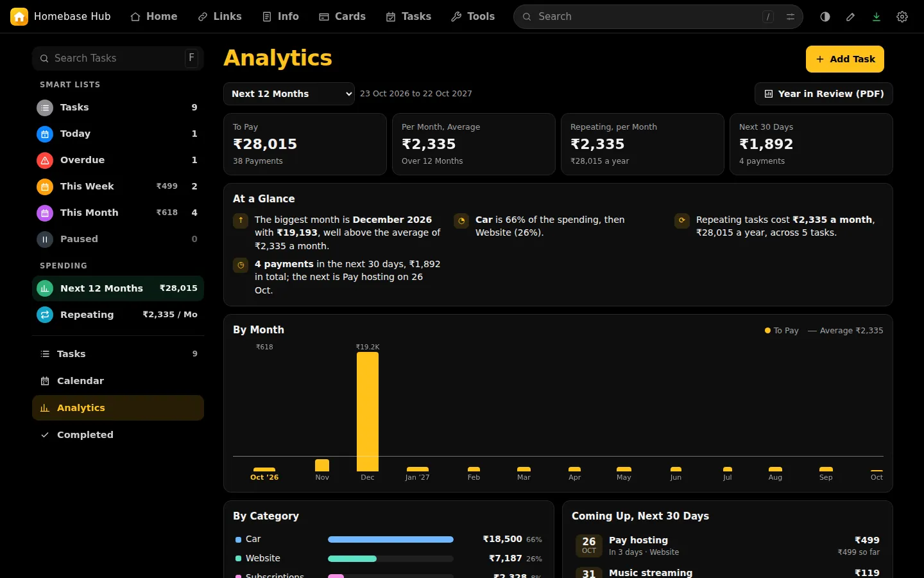Click the Car category blue progress bar
This screenshot has height=578, width=924.
click(x=391, y=539)
